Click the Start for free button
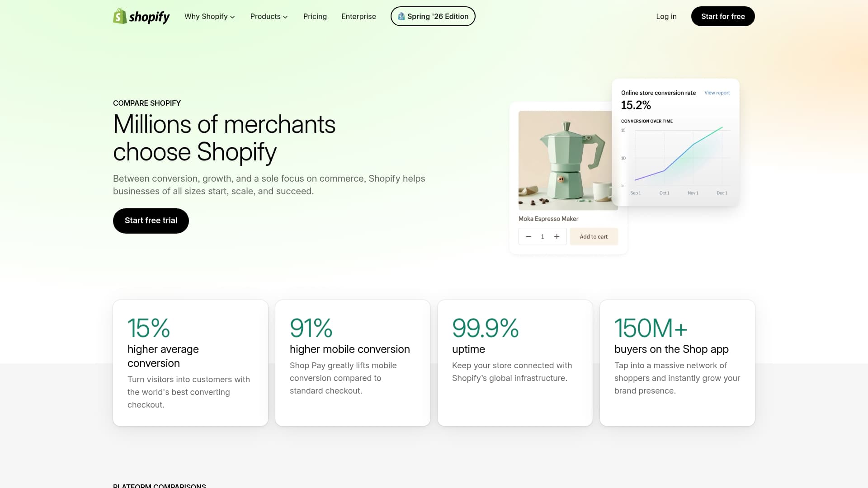This screenshot has height=488, width=868. (x=723, y=16)
